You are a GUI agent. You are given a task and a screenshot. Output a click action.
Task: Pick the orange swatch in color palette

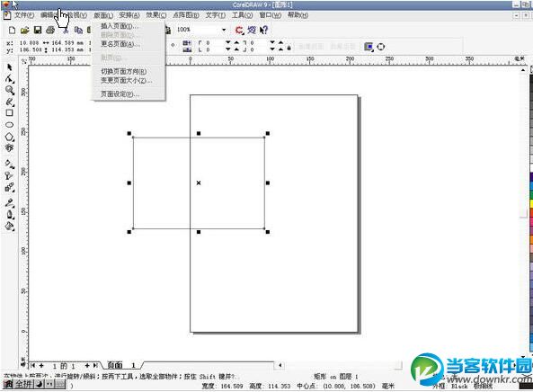[x=531, y=239]
